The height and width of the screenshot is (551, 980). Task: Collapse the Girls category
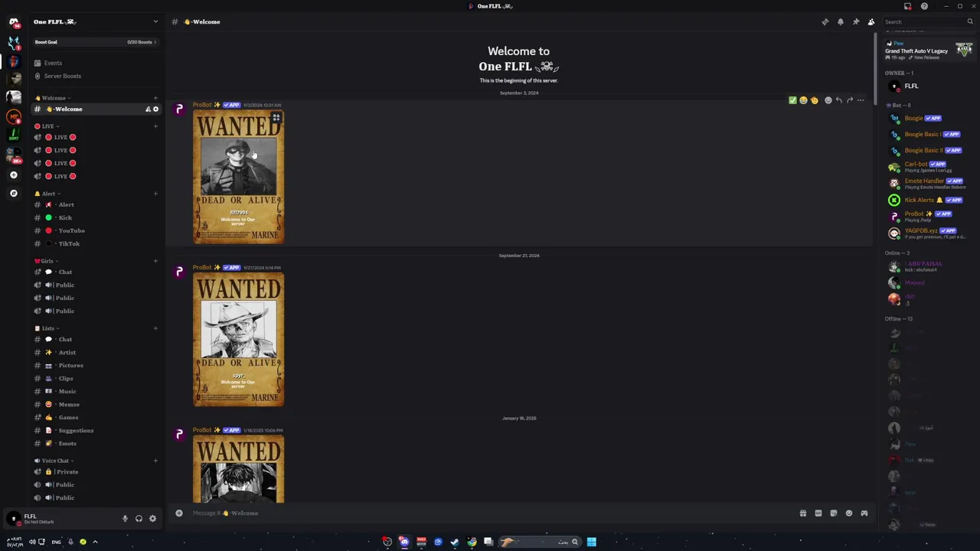click(x=46, y=261)
